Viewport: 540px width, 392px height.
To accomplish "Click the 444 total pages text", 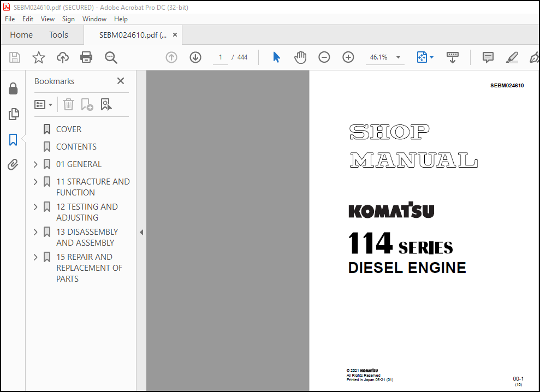I will (x=242, y=57).
